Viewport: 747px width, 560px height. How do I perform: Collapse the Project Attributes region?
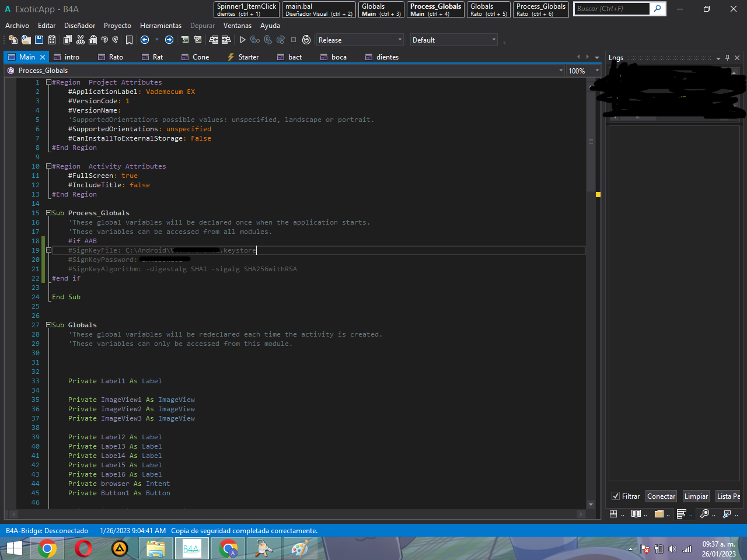coord(49,82)
